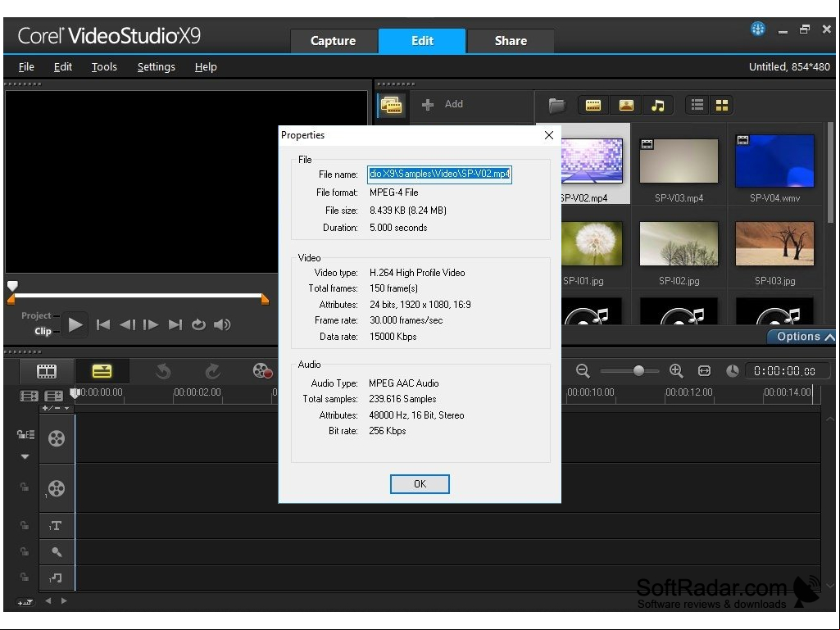Switch library to thumbnail view
Viewport: 840px width, 630px height.
click(722, 105)
